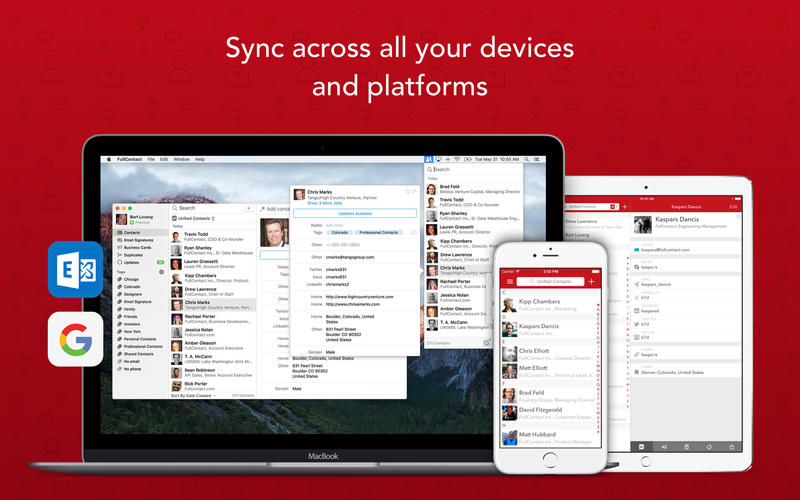800x500 pixels.
Task: Tap the Unified Contacts search field on iPhone
Action: (x=550, y=282)
